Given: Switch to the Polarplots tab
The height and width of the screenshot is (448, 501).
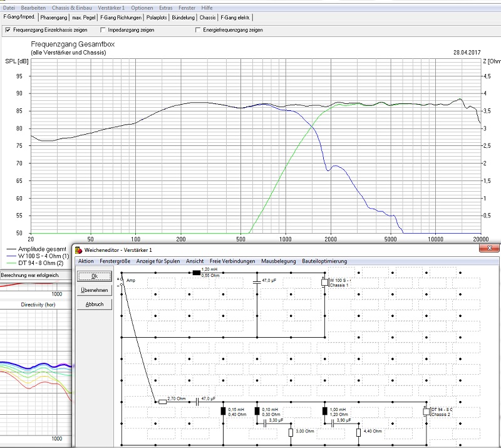Looking at the screenshot, I should (x=157, y=18).
